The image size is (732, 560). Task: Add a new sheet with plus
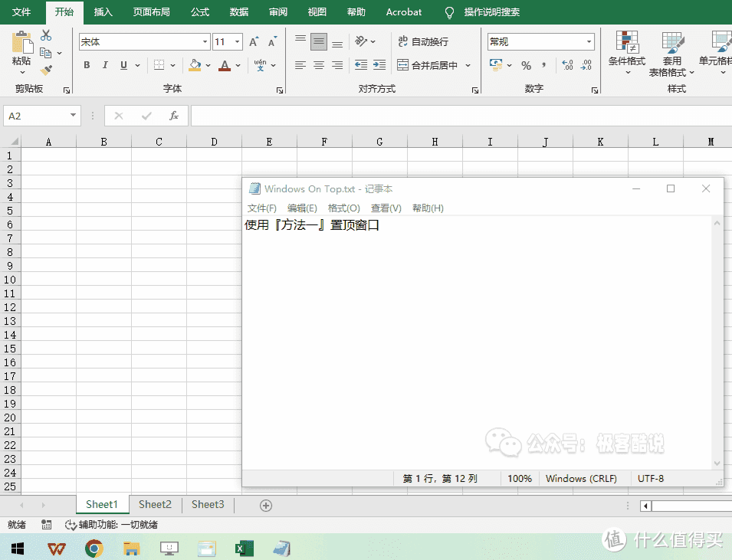pos(266,506)
